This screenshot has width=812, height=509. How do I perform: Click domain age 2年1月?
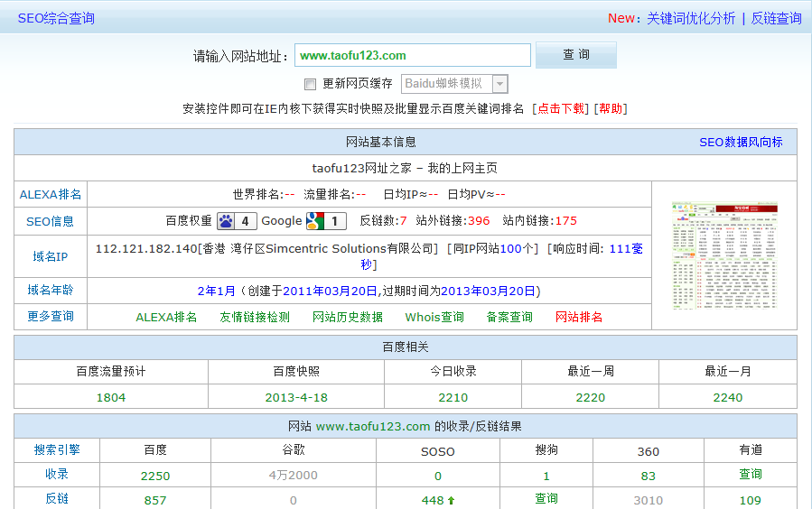217,292
